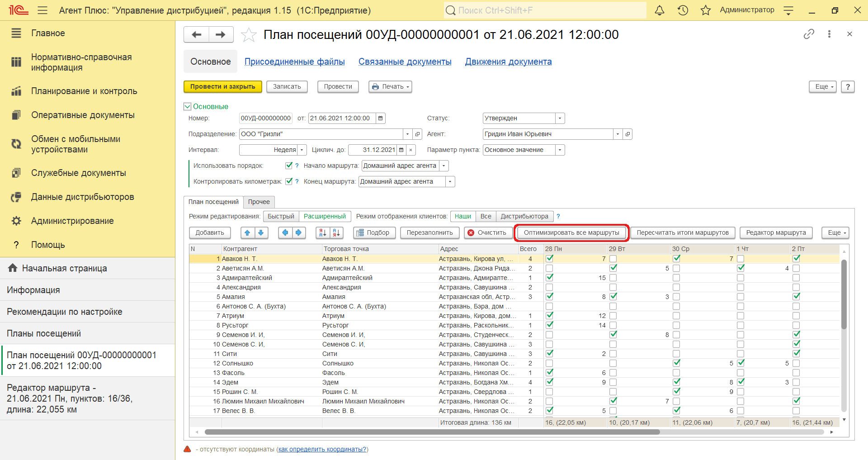Click Номер input field
Screen dimensions: 868x460
[266, 119]
